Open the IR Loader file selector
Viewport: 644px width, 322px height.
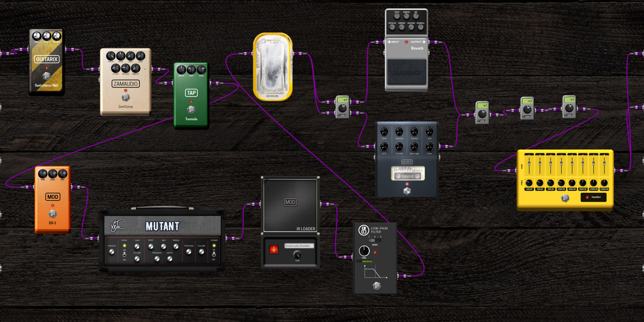299,246
